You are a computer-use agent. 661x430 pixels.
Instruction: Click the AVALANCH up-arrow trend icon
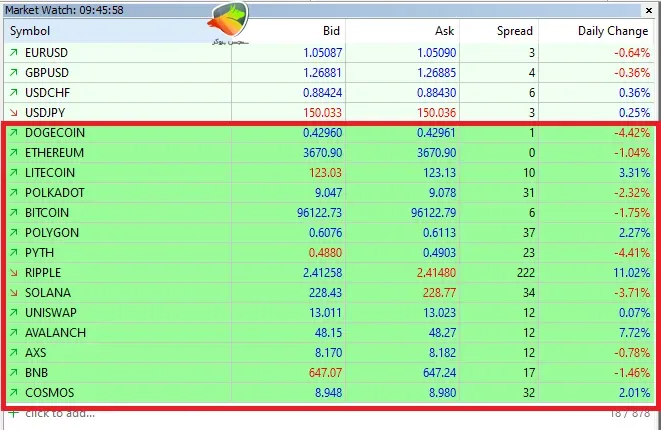(13, 333)
